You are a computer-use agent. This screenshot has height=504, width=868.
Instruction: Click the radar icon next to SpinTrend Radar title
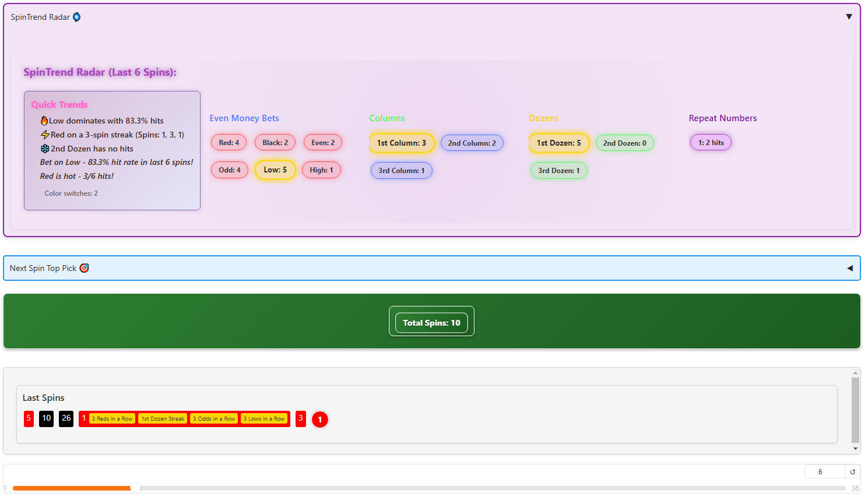pos(76,17)
